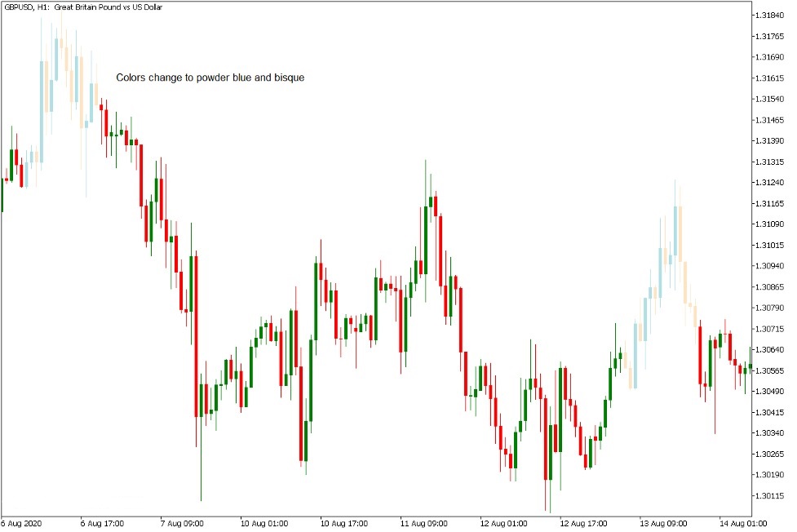Click the '10 Aug 17:00' time label
Screen dimensions: 797x532
coord(344,523)
